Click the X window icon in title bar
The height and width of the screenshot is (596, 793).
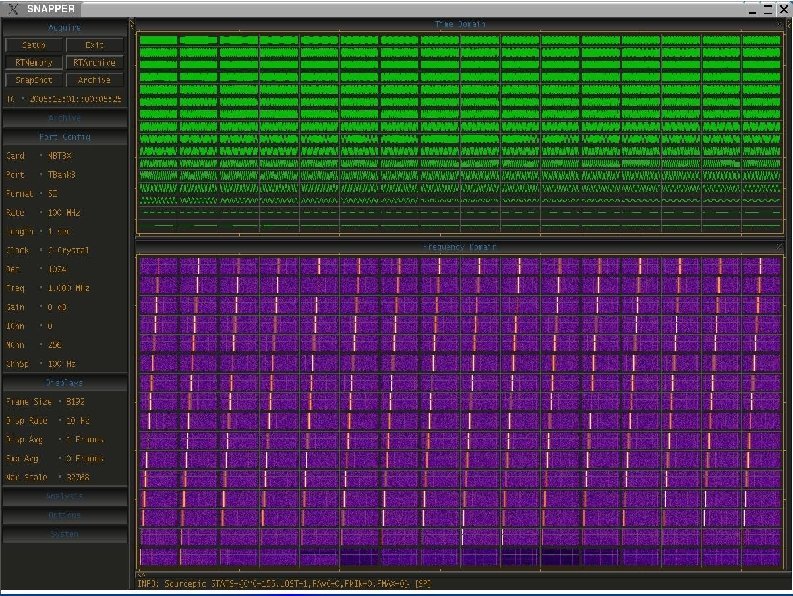click(14, 9)
